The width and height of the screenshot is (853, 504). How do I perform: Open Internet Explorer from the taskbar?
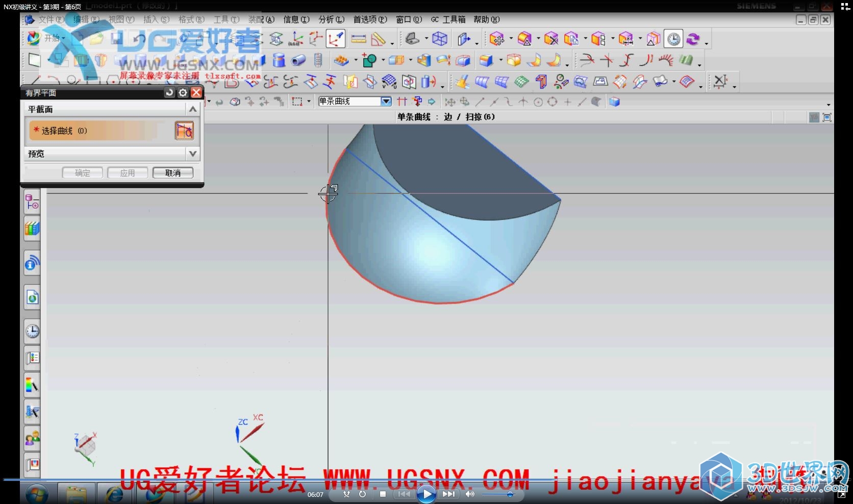pyautogui.click(x=114, y=494)
